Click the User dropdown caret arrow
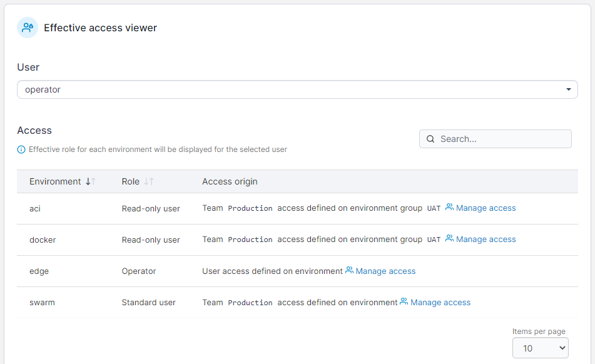Image resolution: width=595 pixels, height=364 pixels. coord(568,89)
